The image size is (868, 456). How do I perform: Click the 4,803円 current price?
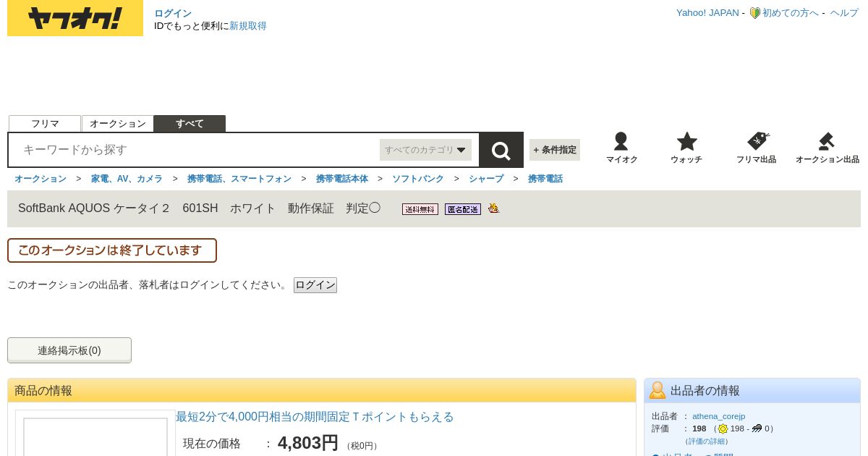pos(308,442)
